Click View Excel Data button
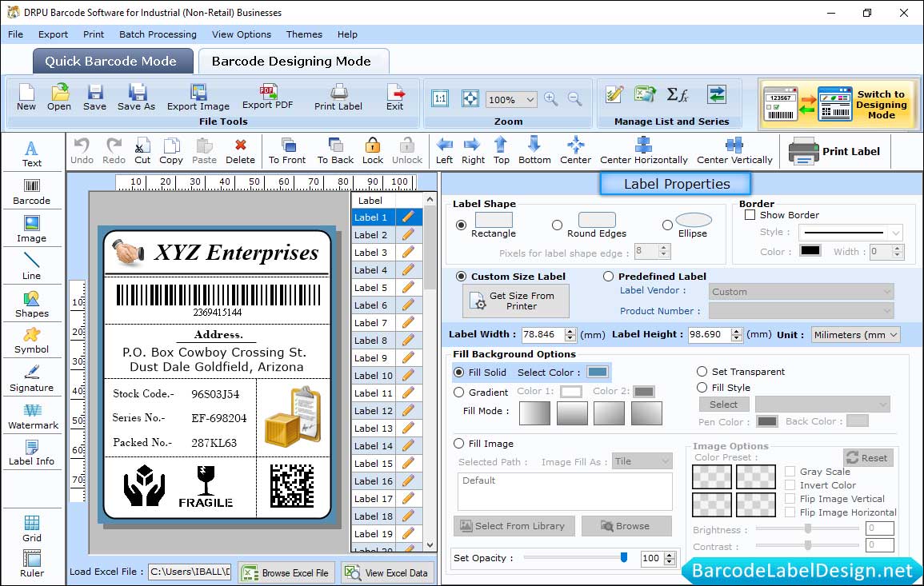Screen dimensions: 924x586 click(387, 572)
